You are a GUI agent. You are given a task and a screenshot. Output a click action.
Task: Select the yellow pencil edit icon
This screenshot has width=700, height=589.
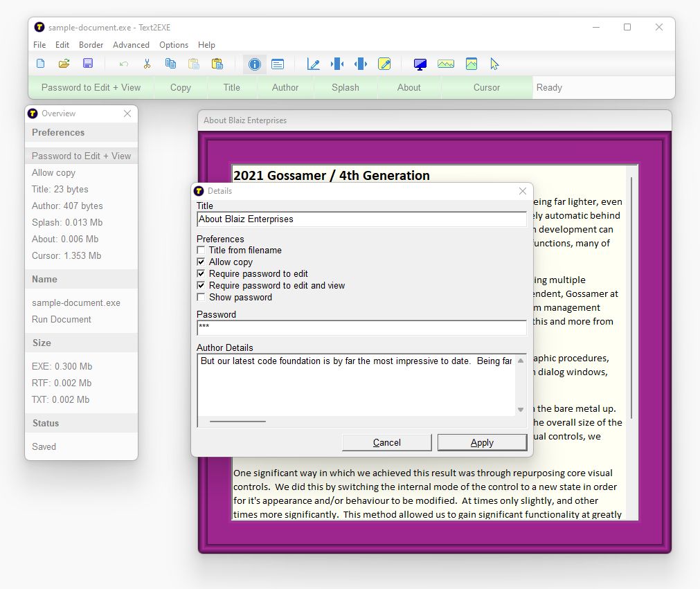(385, 64)
